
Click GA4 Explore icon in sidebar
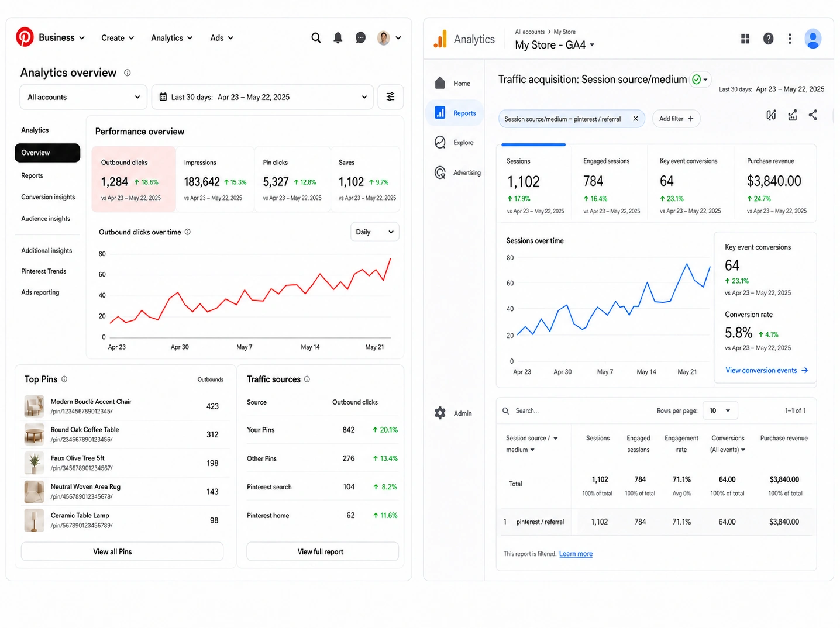[440, 142]
